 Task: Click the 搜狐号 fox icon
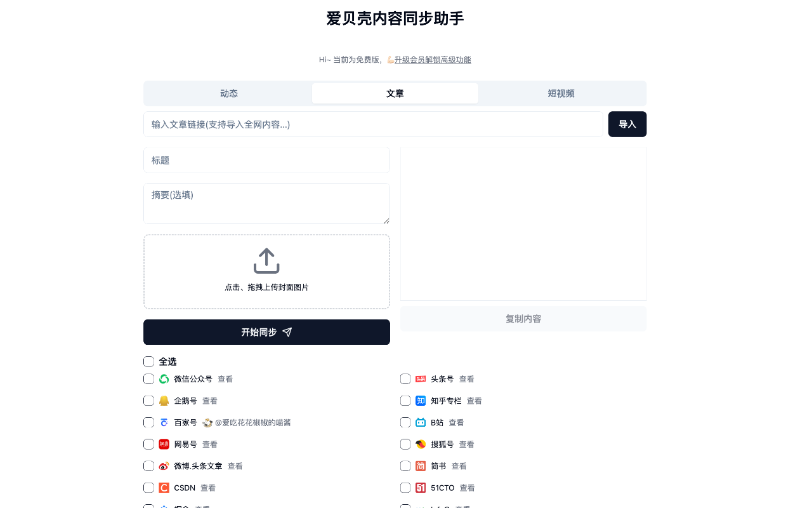point(420,444)
